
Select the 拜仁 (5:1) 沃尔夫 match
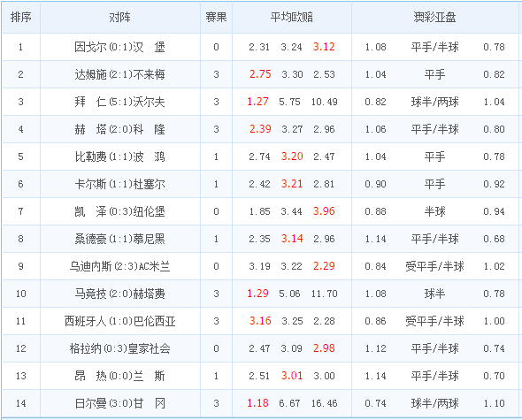click(119, 102)
